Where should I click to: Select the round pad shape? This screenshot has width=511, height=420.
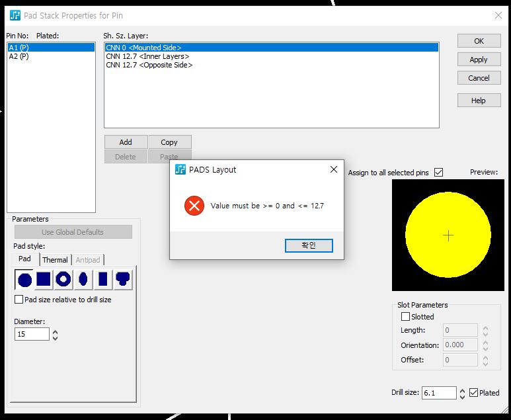[24, 280]
